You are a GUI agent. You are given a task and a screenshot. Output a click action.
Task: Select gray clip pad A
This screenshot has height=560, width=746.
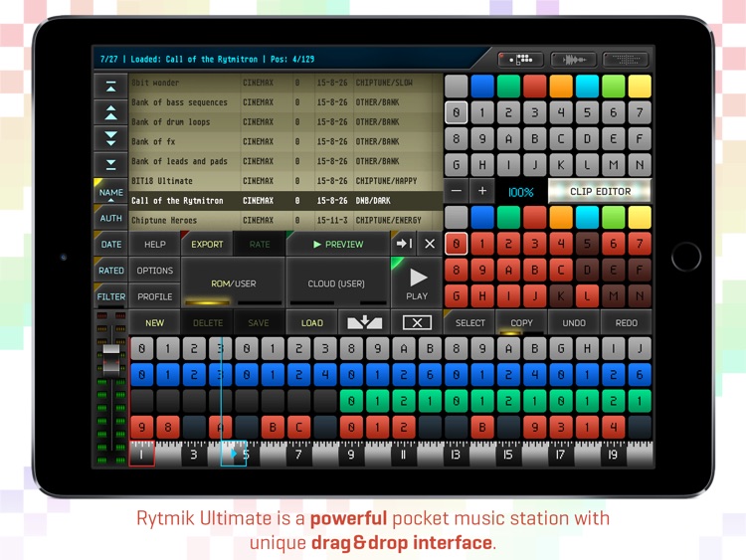(508, 139)
